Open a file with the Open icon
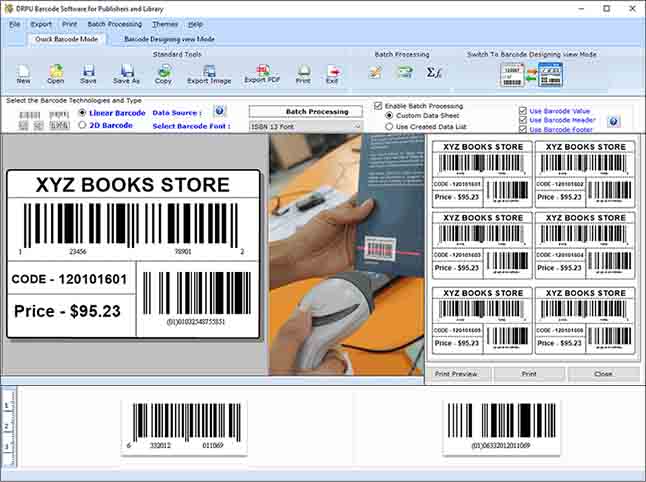This screenshot has height=482, width=646. coord(56,75)
